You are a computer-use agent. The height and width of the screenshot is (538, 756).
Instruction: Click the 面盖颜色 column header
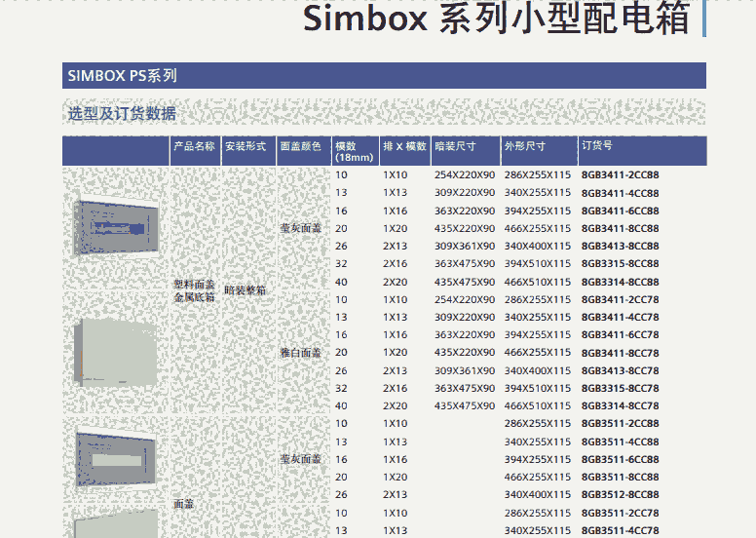pyautogui.click(x=300, y=146)
